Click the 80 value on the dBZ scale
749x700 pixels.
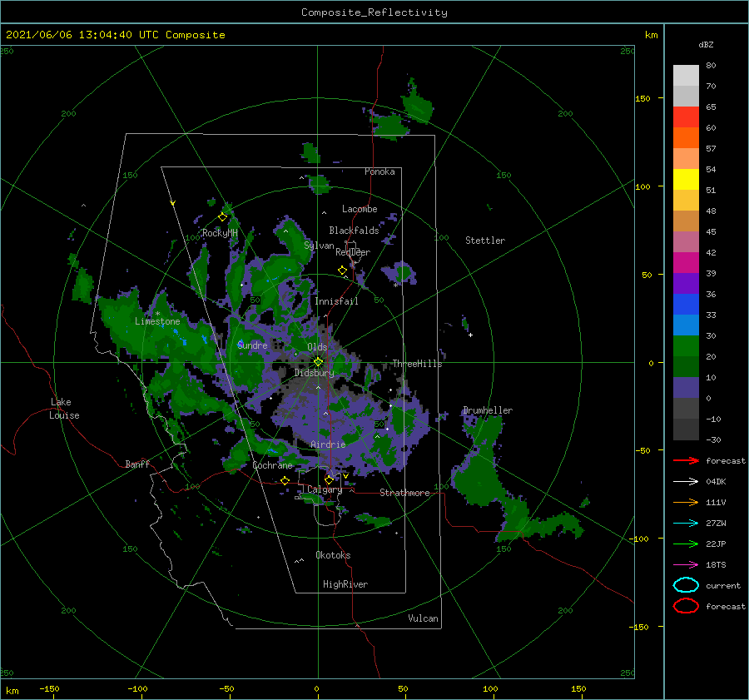point(711,66)
